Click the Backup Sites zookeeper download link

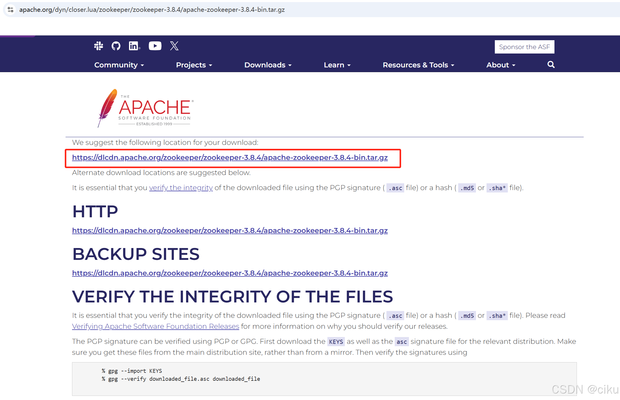pos(229,273)
